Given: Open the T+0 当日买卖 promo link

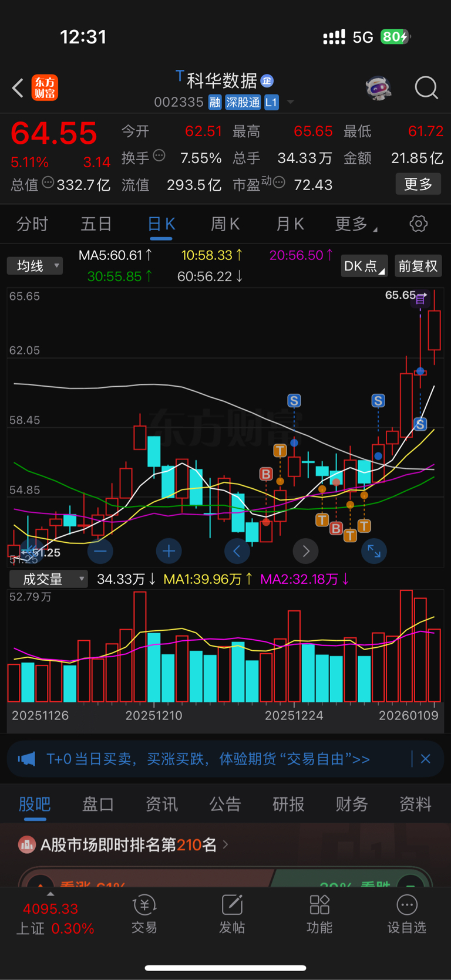Looking at the screenshot, I should [x=208, y=759].
